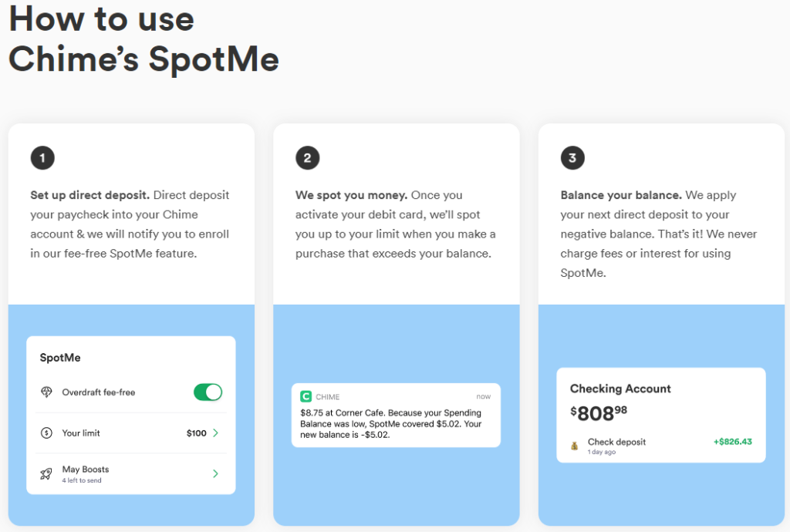The width and height of the screenshot is (790, 532).
Task: Click the parachute overdraft icon in SpotMe card
Action: click(48, 392)
